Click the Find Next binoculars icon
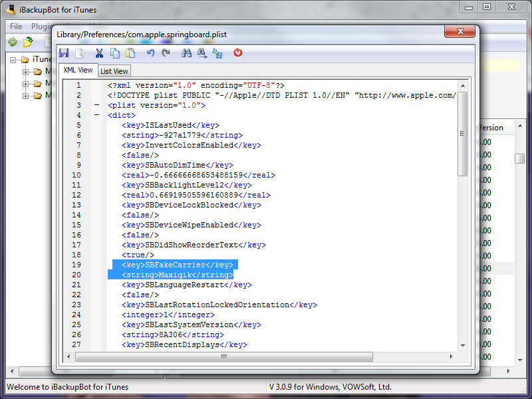This screenshot has width=532, height=399. coord(201,53)
